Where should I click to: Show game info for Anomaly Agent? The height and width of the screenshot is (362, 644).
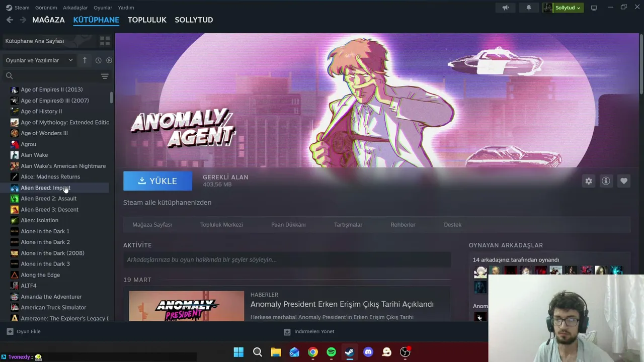606,181
